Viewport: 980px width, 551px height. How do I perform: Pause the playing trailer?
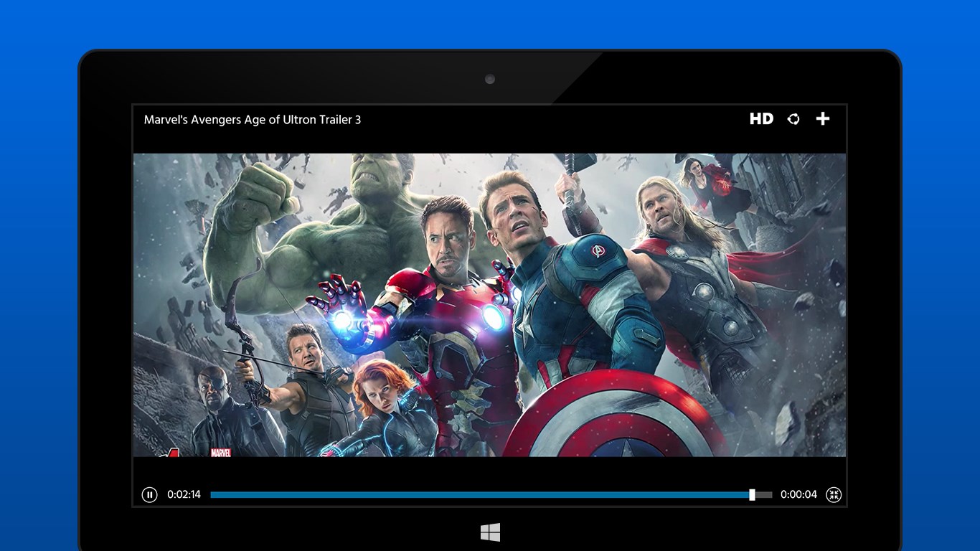click(x=149, y=494)
